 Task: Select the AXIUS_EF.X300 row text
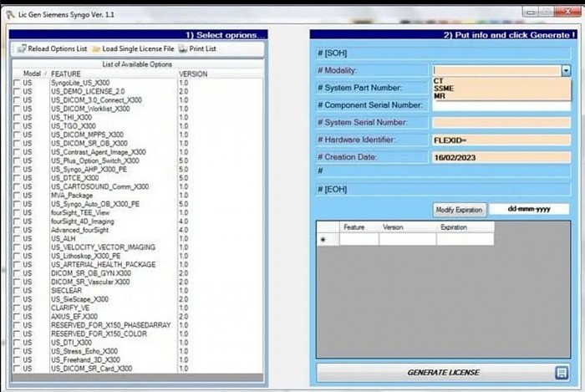tap(74, 317)
